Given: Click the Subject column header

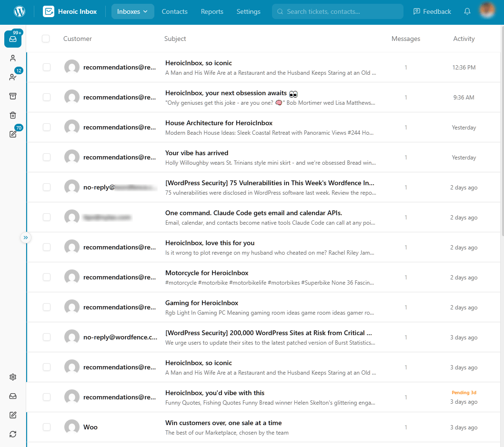Looking at the screenshot, I should point(175,39).
